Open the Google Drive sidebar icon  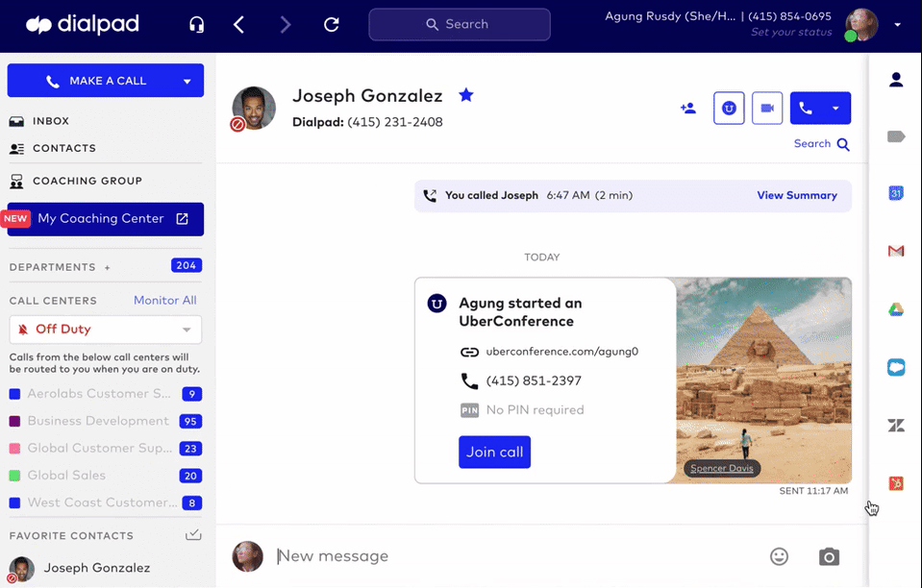(896, 309)
